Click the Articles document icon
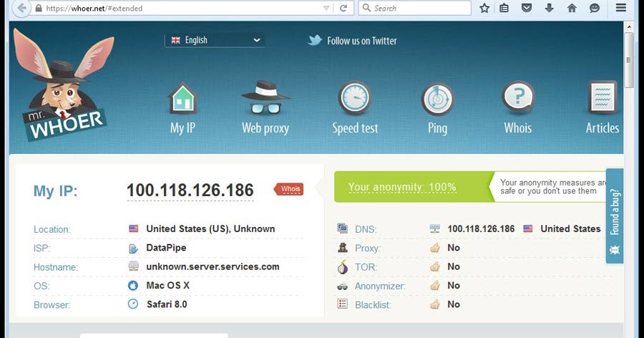This screenshot has width=644, height=338. pos(602,98)
